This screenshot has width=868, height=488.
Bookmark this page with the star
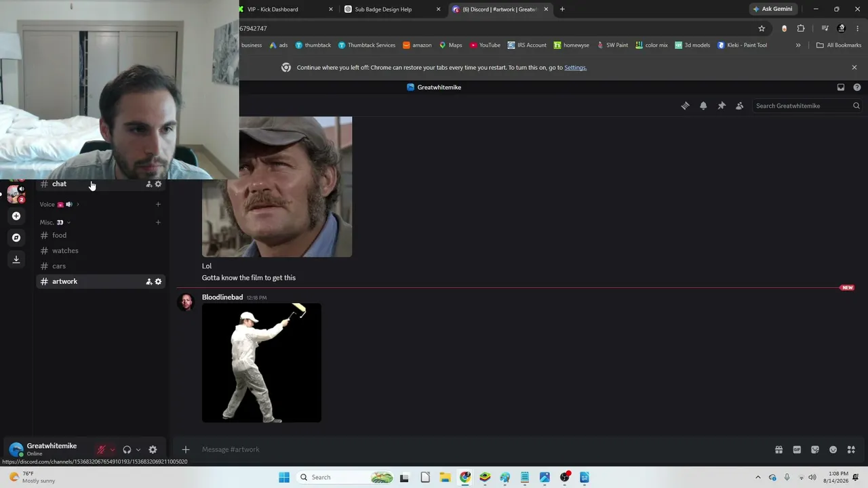tap(762, 28)
